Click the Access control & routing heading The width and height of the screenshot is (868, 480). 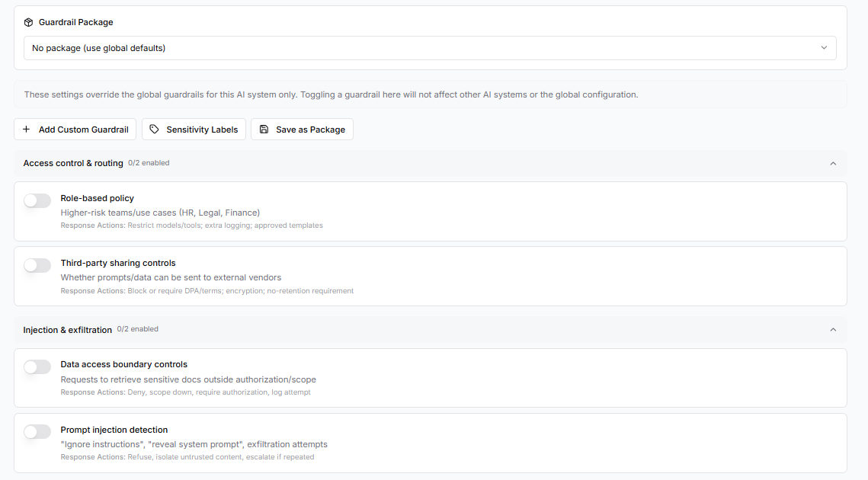click(x=73, y=163)
